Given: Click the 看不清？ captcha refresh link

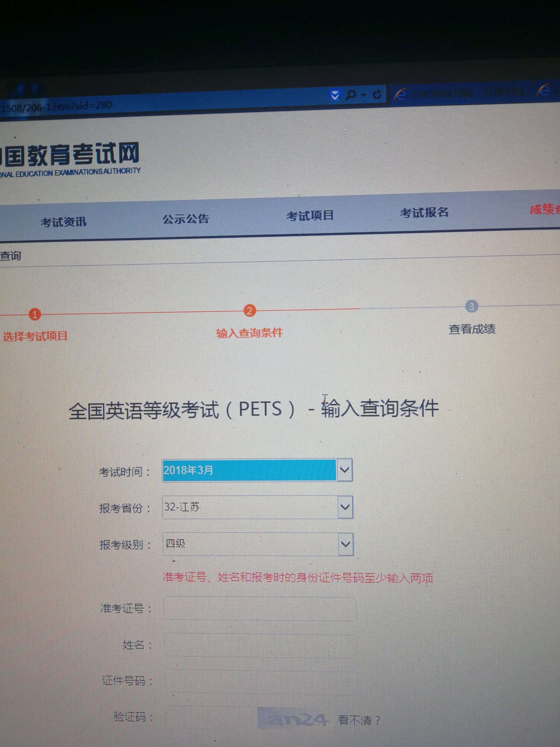Looking at the screenshot, I should pyautogui.click(x=359, y=720).
